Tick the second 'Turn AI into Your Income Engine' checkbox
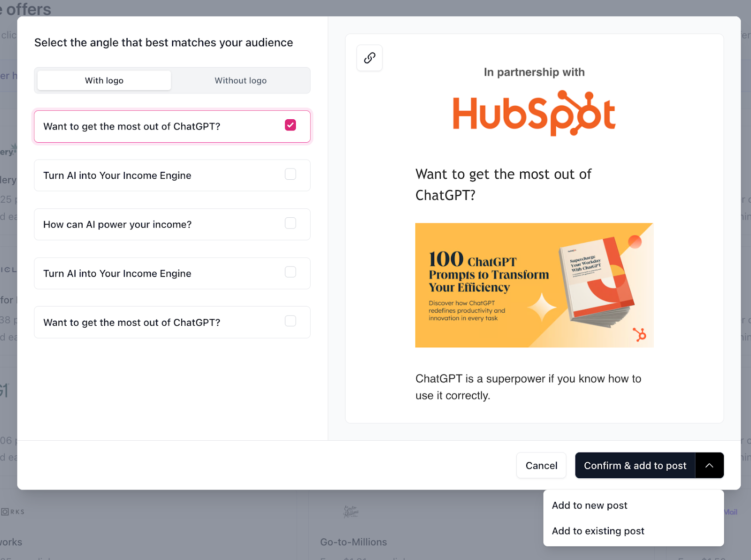 pyautogui.click(x=290, y=272)
